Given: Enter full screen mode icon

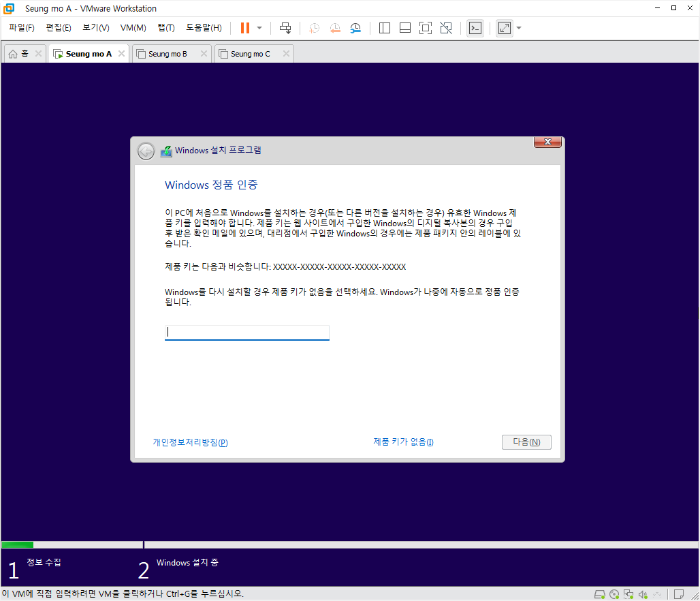Looking at the screenshot, I should [x=426, y=28].
